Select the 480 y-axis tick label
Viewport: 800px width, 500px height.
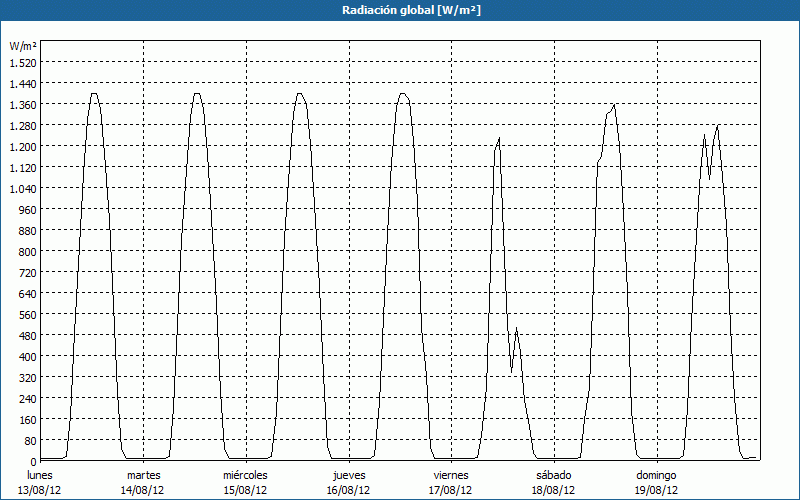pyautogui.click(x=26, y=335)
